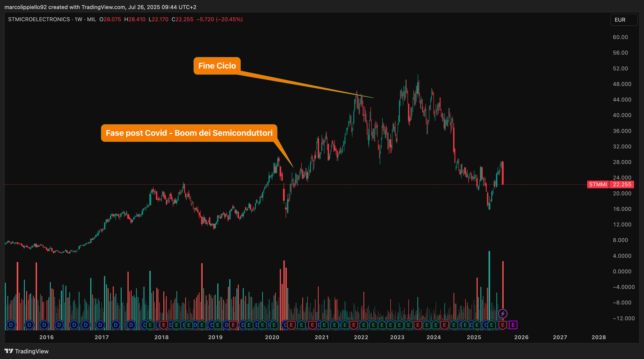Select the Fase post Covid callout label
This screenshot has width=644, height=359.
pos(189,133)
